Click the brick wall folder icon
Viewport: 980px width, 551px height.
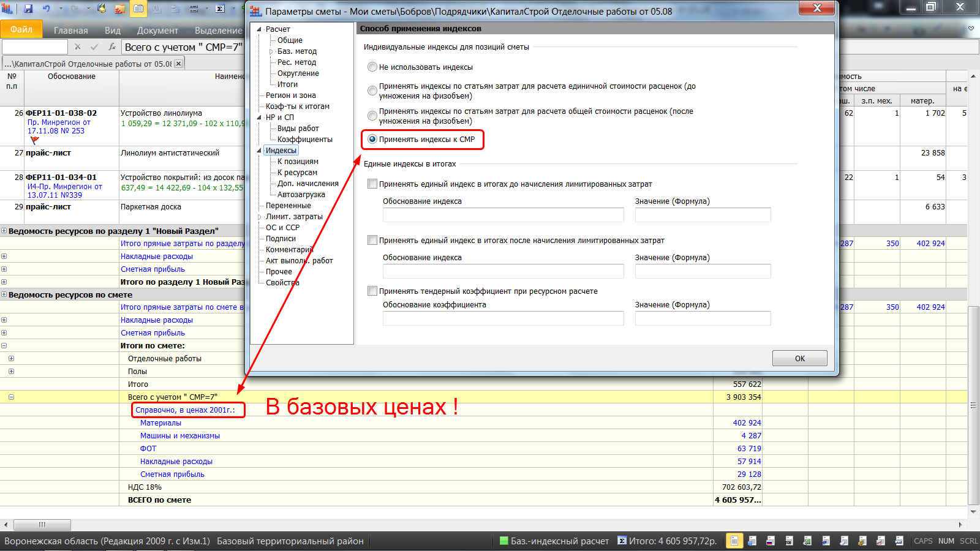pyautogui.click(x=119, y=9)
